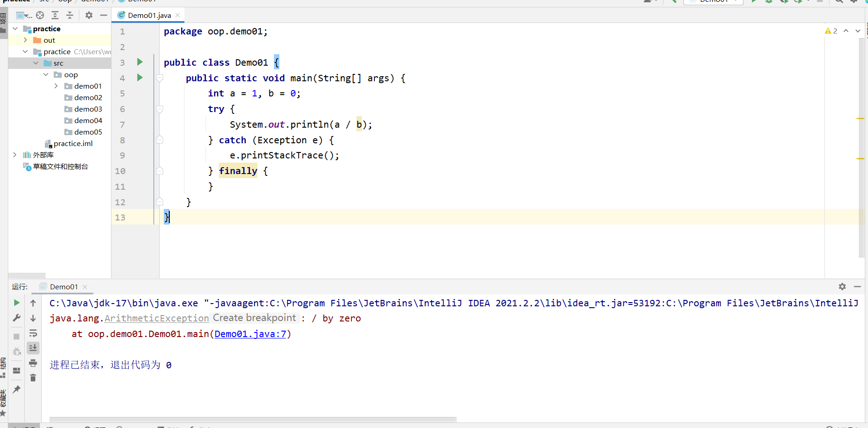This screenshot has width=868, height=428.
Task: Collapse the root practice project node
Action: click(15, 28)
